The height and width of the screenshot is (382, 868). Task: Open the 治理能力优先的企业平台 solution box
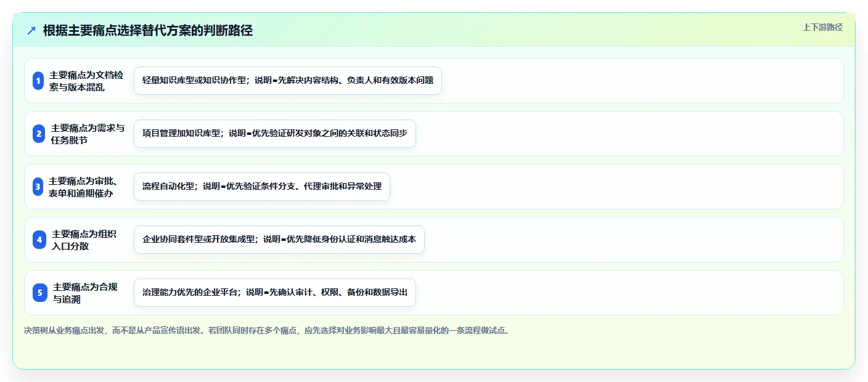coord(275,293)
